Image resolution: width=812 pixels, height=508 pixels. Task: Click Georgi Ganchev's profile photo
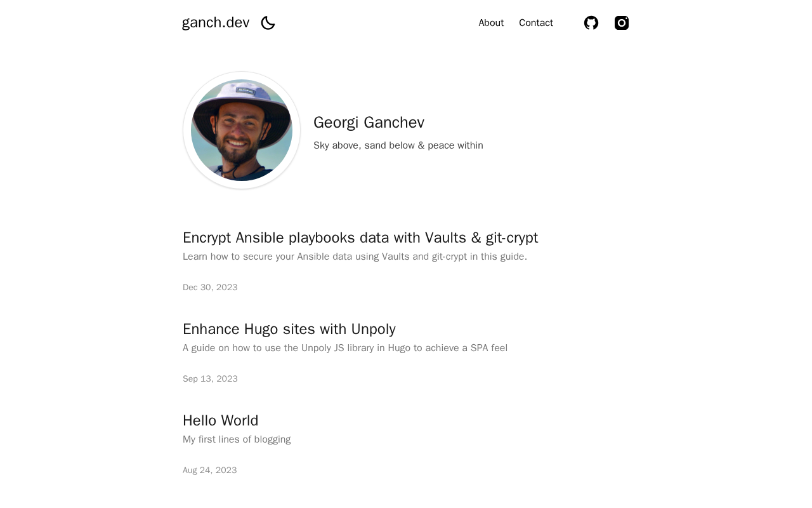(x=242, y=130)
